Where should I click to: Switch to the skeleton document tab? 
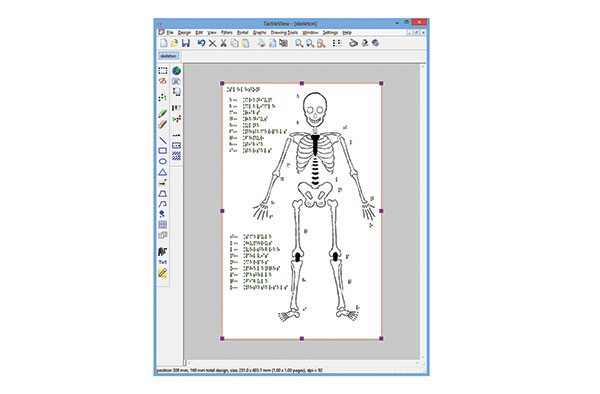click(x=168, y=56)
